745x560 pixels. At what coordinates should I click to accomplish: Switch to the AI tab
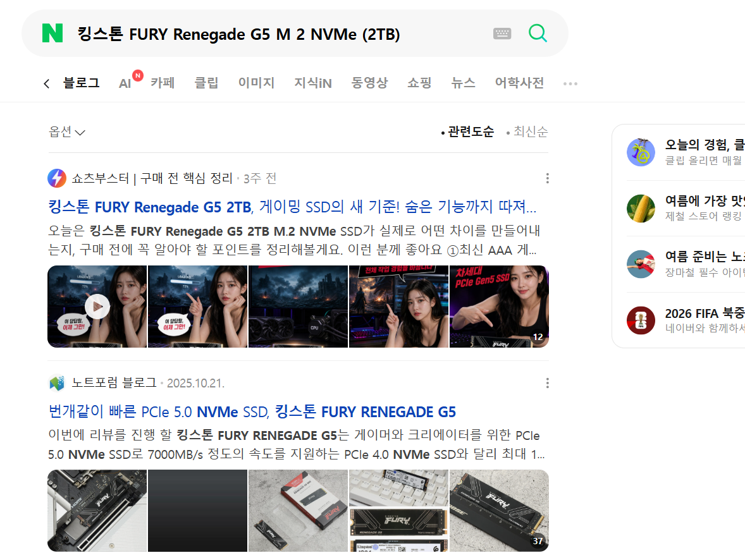[125, 83]
